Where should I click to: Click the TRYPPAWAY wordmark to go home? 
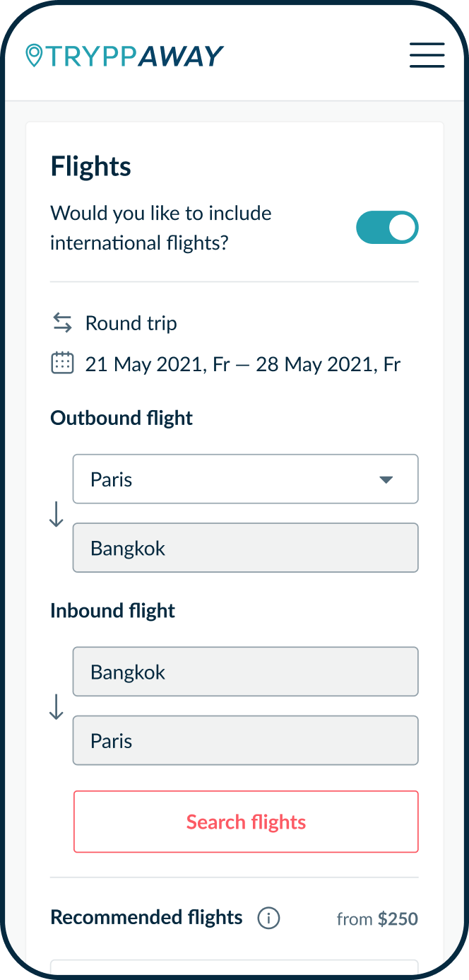pos(134,54)
